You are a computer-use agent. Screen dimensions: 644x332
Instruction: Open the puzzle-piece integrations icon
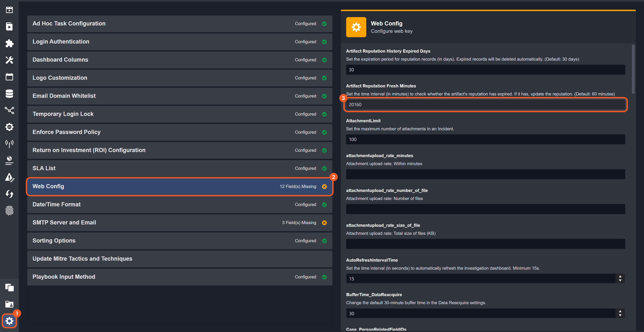[x=9, y=43]
